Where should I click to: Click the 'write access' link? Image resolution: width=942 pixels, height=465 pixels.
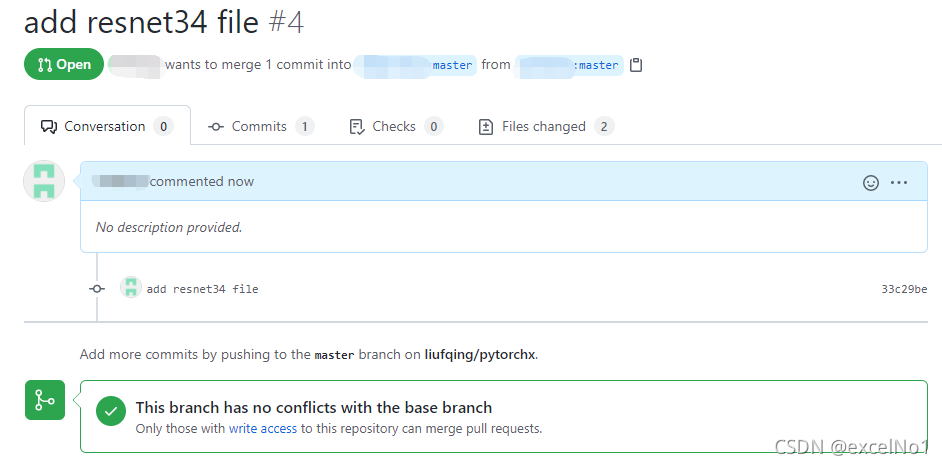pyautogui.click(x=263, y=428)
